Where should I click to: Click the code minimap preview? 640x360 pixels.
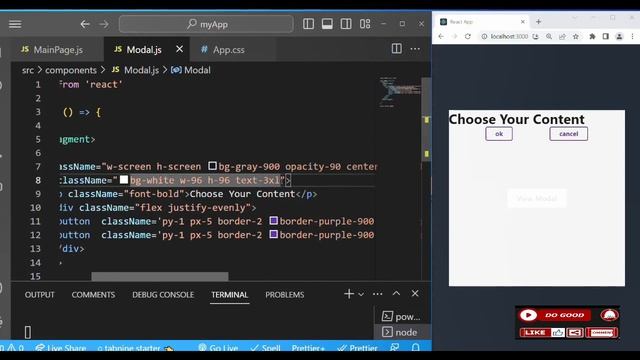point(400,92)
